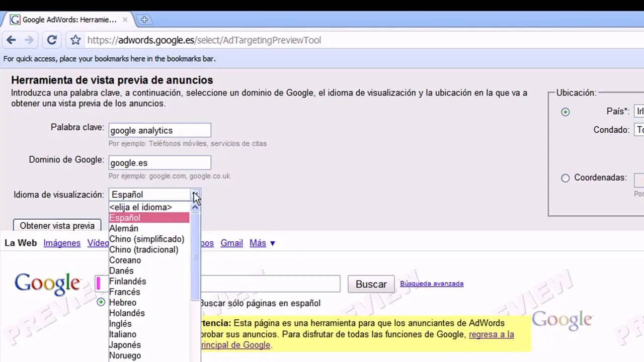Click the Google logo beside search box
This screenshot has height=362, width=644.
pos(47,283)
